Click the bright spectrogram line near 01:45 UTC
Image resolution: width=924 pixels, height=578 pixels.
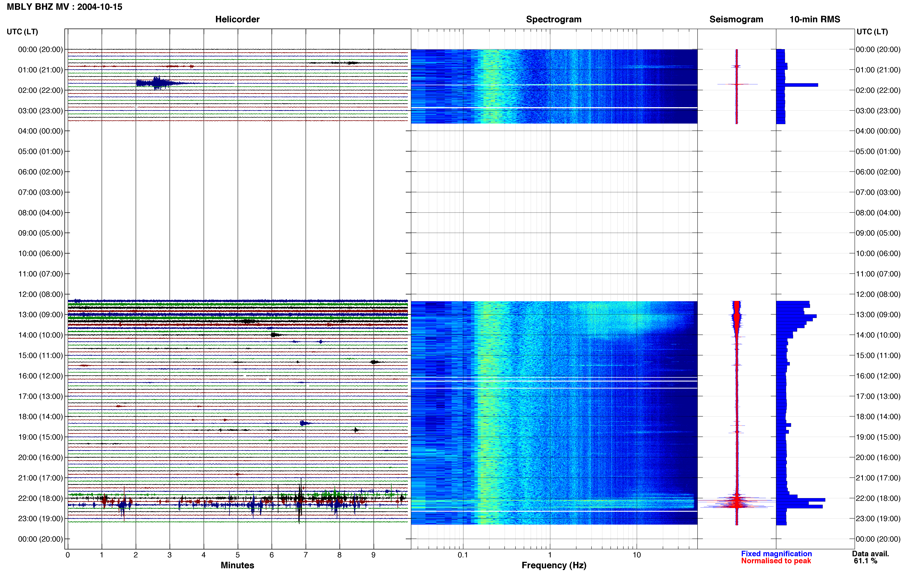coord(554,85)
